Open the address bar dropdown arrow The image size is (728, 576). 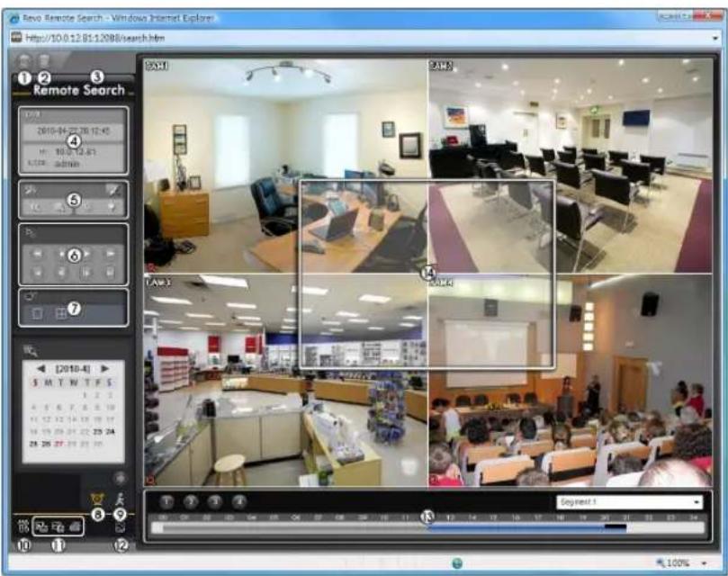coord(715,38)
